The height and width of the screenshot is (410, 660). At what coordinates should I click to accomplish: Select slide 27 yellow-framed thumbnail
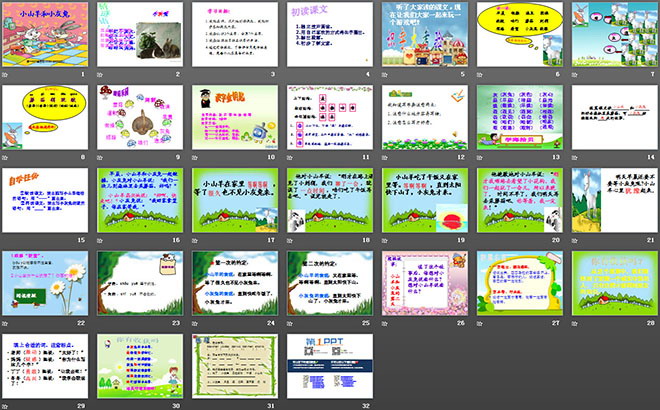tap(520, 283)
